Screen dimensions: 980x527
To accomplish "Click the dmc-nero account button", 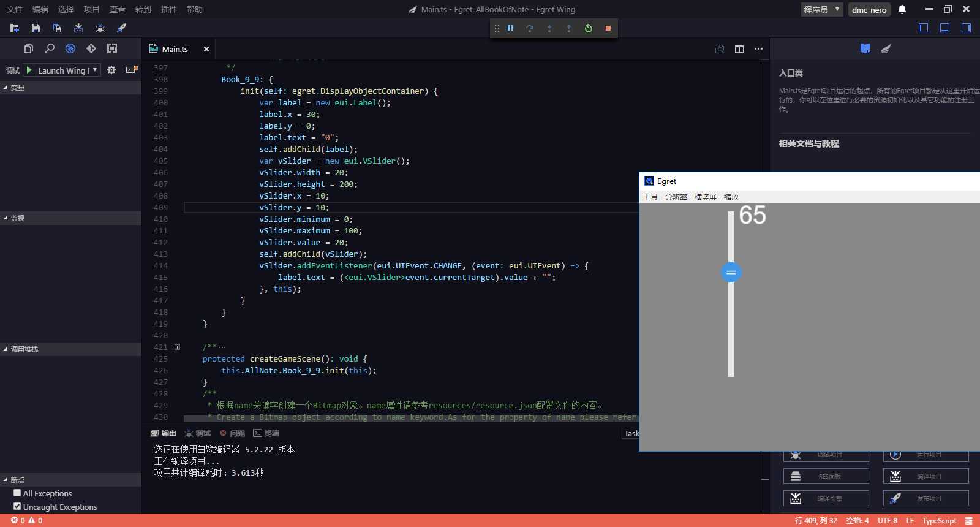I will [x=869, y=9].
